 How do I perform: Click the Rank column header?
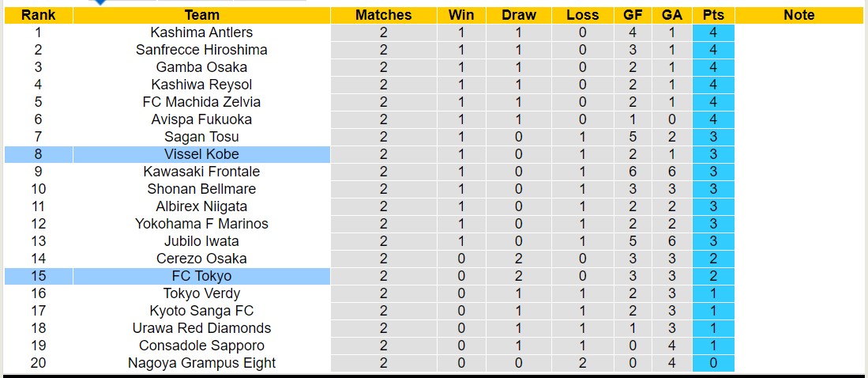pyautogui.click(x=38, y=15)
